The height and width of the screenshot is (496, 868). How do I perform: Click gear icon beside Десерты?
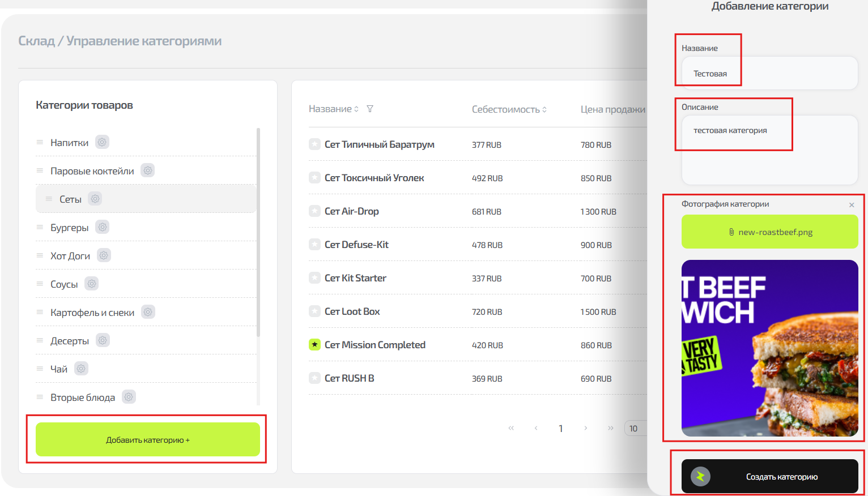103,340
